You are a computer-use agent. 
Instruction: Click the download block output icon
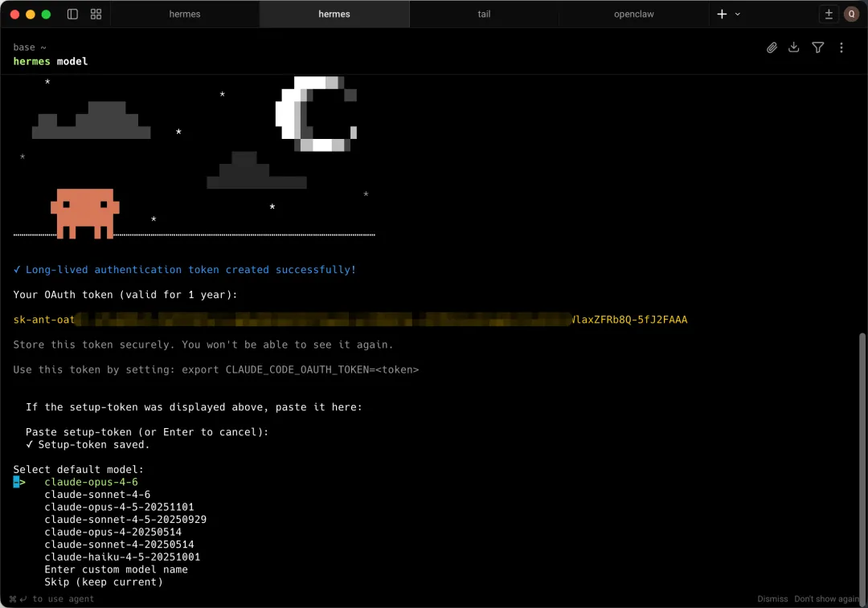click(794, 47)
